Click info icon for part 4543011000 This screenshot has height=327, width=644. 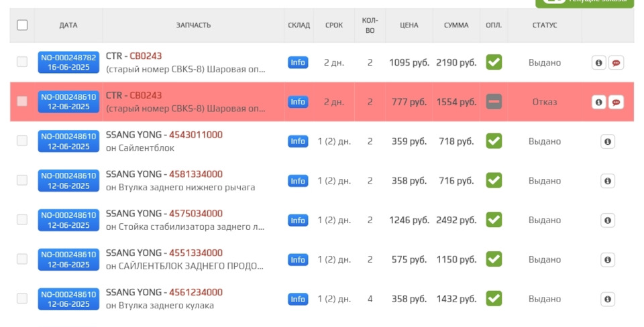click(x=607, y=141)
